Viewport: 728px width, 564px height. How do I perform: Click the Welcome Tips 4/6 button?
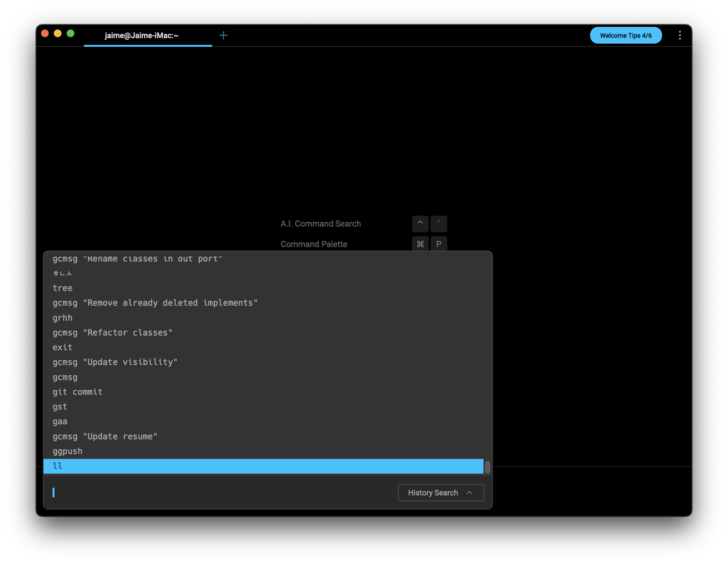pyautogui.click(x=625, y=35)
